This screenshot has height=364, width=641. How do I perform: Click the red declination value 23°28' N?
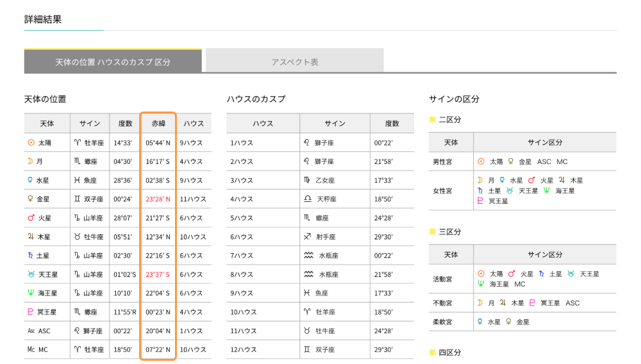pyautogui.click(x=158, y=199)
